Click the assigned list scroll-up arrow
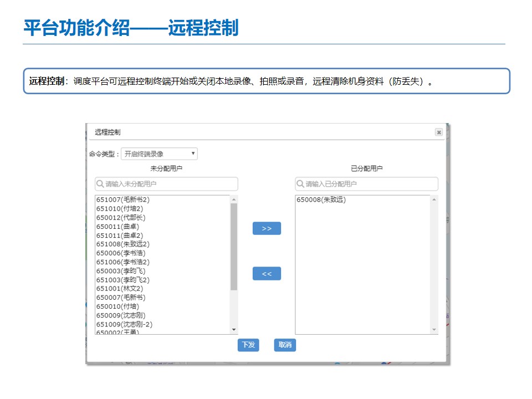Viewport: 532px width, 399px height. pos(434,199)
